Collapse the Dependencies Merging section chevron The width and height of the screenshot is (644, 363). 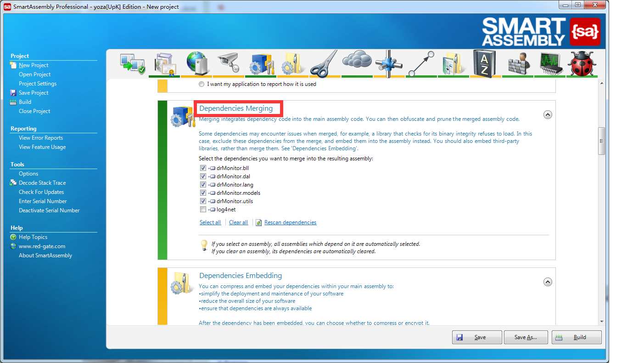coord(548,115)
